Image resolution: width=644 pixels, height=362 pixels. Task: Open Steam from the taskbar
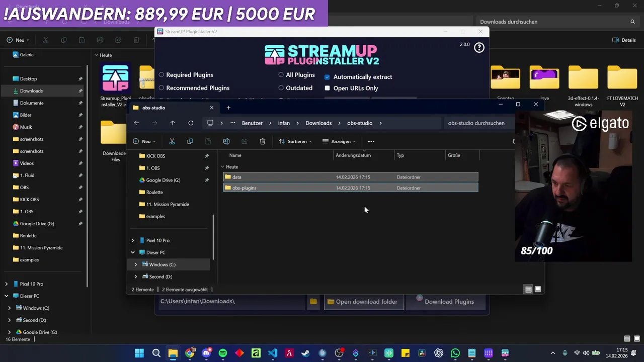(x=306, y=353)
